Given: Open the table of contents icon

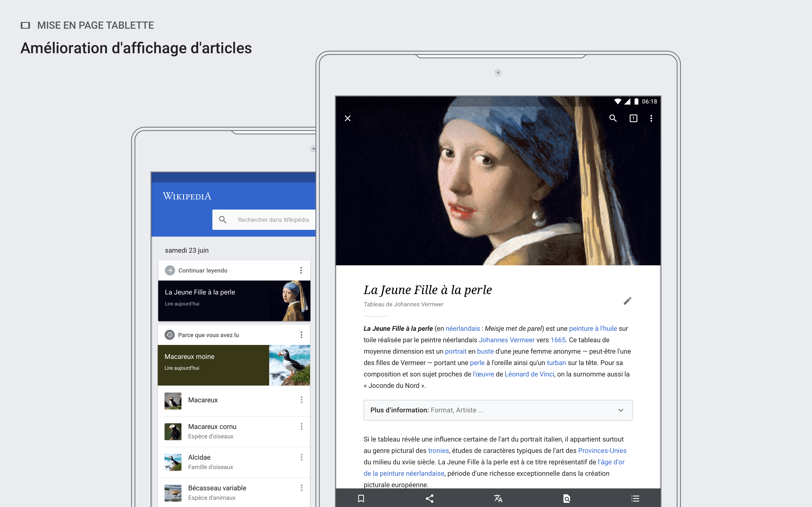Looking at the screenshot, I should (635, 498).
